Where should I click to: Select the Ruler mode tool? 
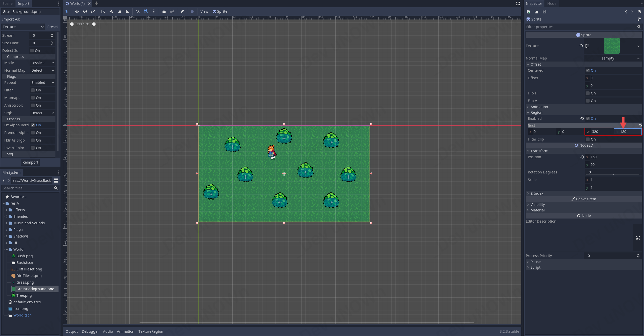point(128,11)
